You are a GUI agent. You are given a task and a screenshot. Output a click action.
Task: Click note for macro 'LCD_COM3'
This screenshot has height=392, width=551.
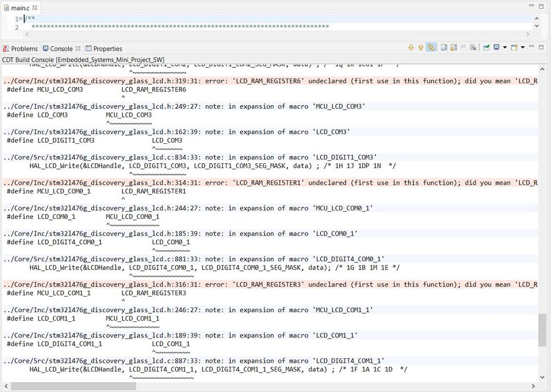(x=176, y=132)
